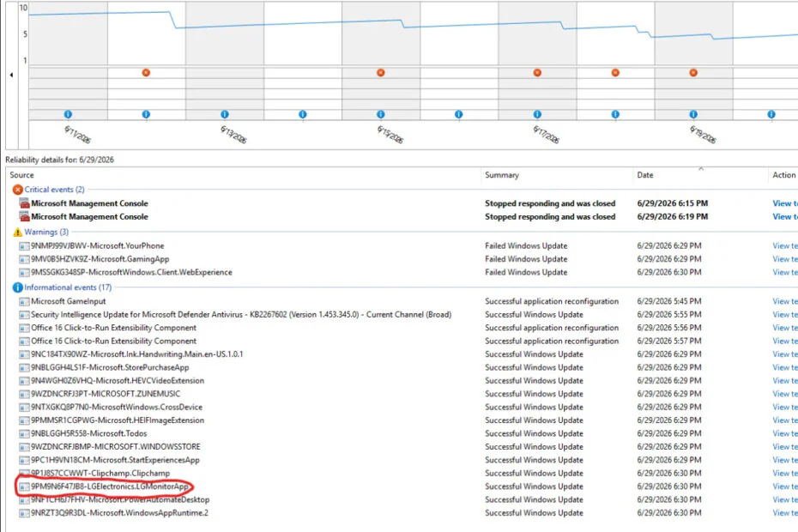Click the yellow Warnings group icon

(x=17, y=233)
